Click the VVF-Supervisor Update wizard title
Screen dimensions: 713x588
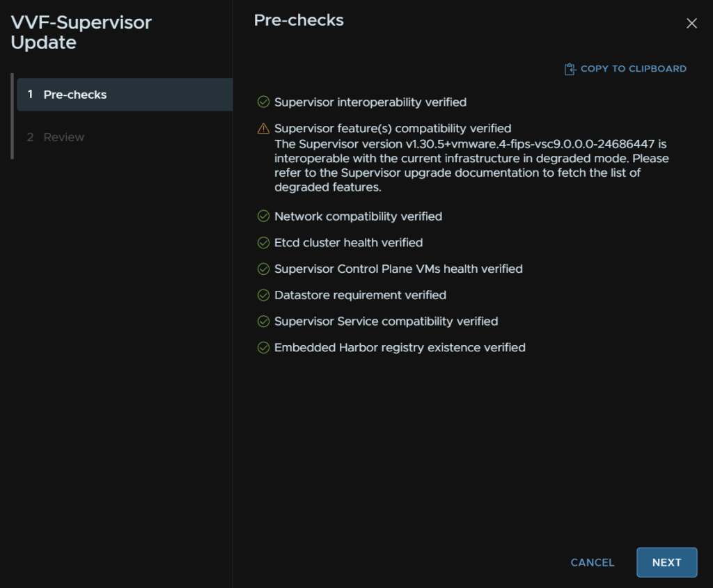click(x=81, y=32)
